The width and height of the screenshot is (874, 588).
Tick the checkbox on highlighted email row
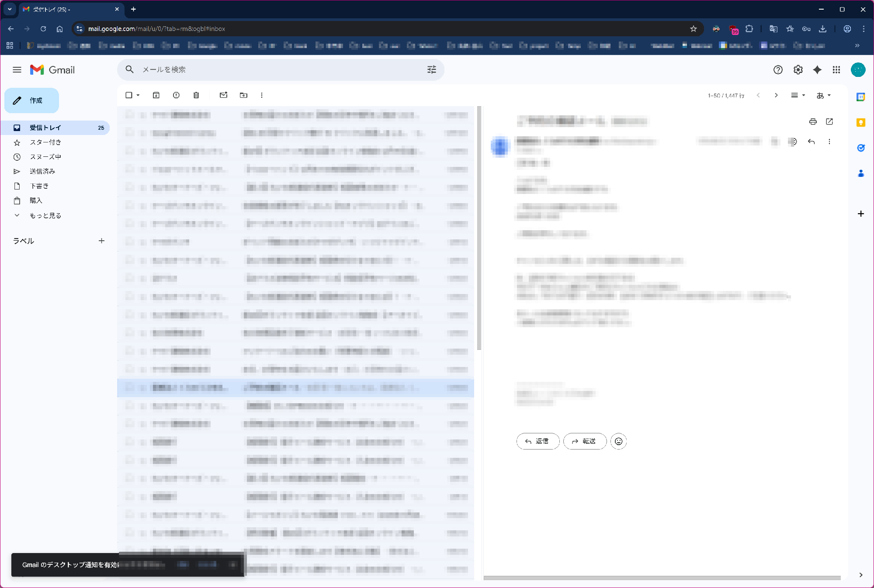click(x=129, y=387)
